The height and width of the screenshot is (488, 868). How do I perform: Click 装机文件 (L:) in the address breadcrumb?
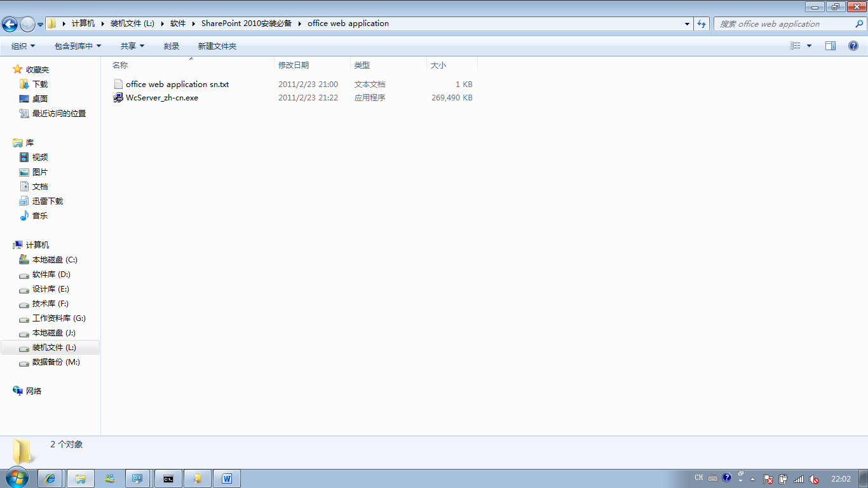[132, 24]
